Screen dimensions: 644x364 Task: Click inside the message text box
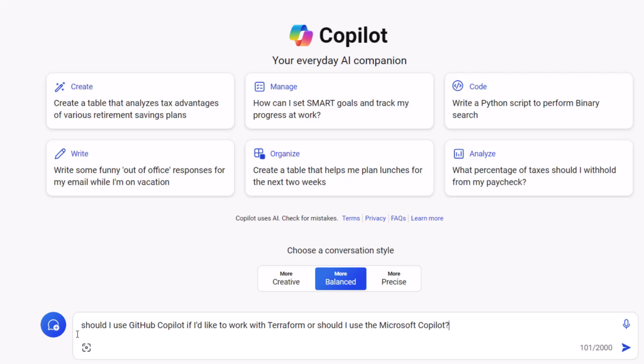(x=349, y=325)
